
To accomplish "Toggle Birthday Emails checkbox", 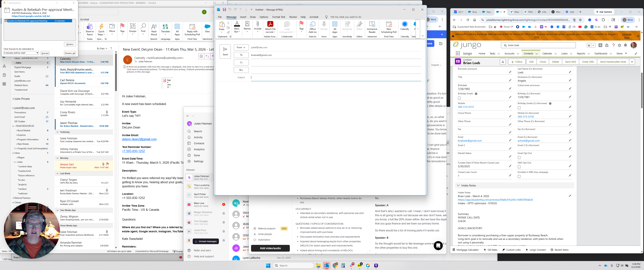I will click(459, 98).
